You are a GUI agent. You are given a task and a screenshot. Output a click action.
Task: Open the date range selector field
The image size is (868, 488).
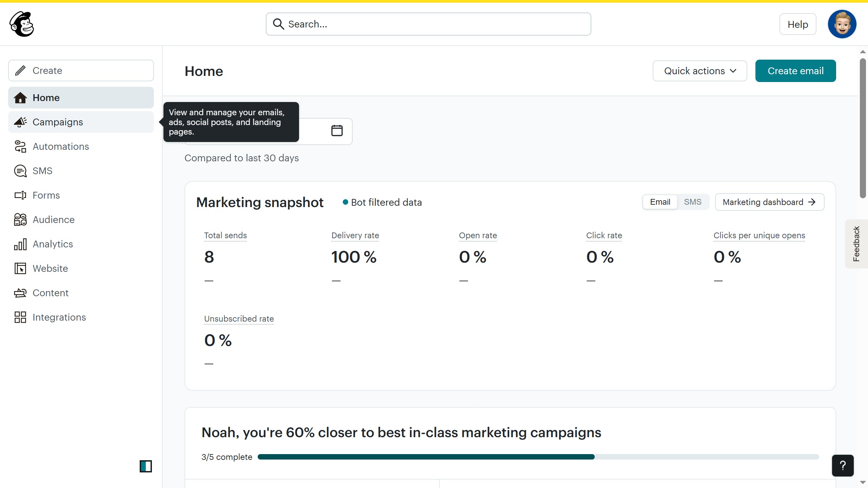pyautogui.click(x=269, y=131)
